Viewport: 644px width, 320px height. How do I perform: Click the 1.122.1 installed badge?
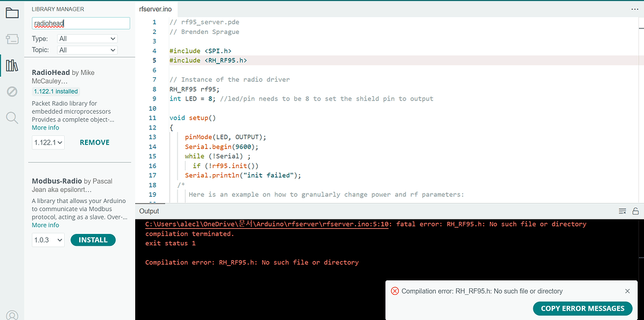point(55,91)
